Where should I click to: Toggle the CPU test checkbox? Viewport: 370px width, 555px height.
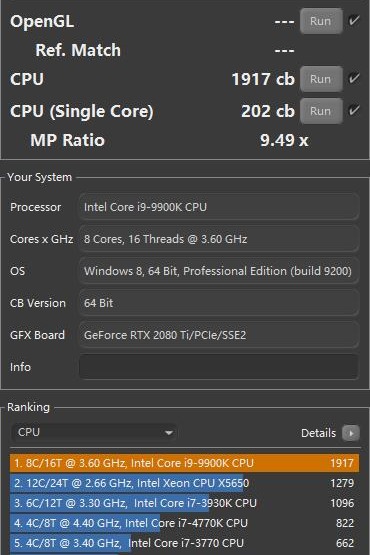[x=353, y=78]
